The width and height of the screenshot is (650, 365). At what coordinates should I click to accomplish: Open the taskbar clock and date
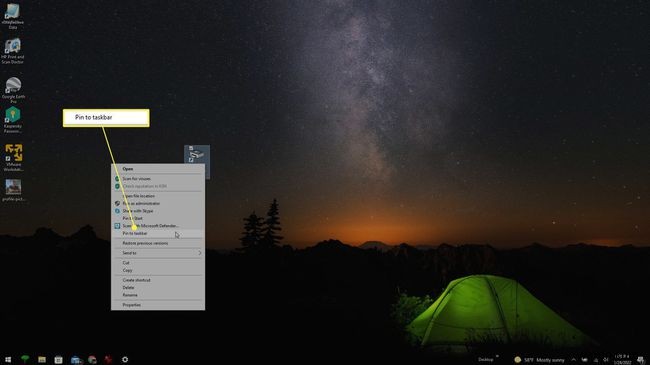click(x=622, y=360)
